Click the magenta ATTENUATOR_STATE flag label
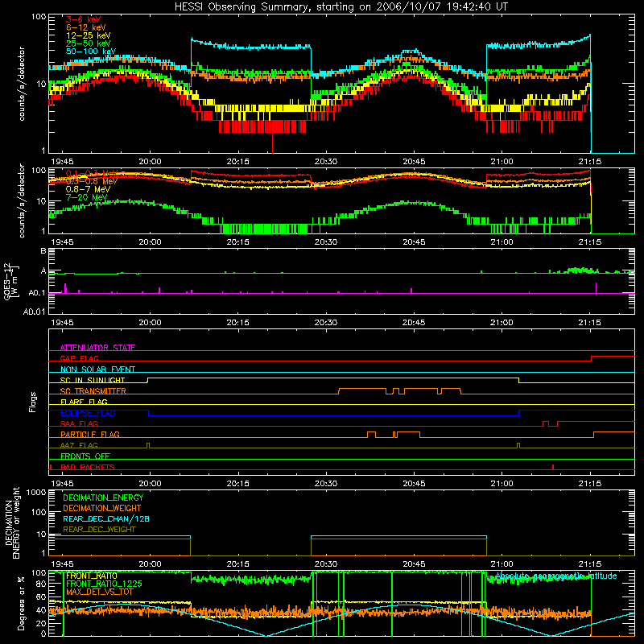Viewport: 644px width, 644px height. click(97, 348)
